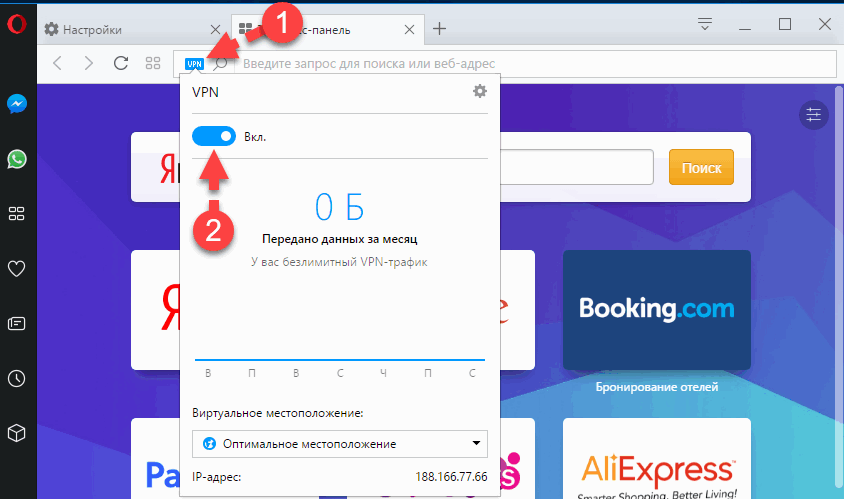Open VPN settings gear icon

click(x=480, y=92)
